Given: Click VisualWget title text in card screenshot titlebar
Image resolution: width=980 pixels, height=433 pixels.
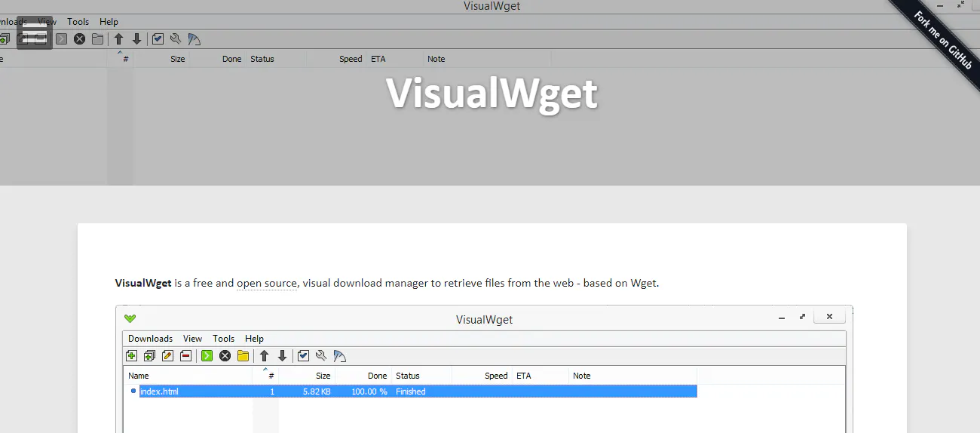Looking at the screenshot, I should click(484, 319).
